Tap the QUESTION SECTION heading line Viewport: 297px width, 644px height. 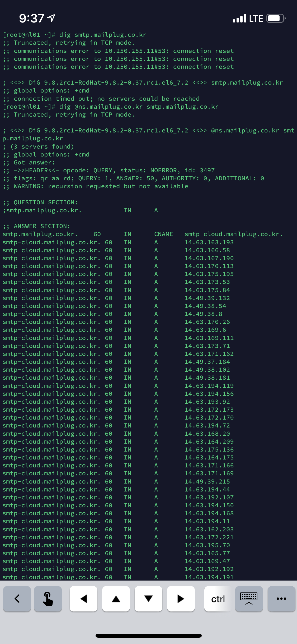(40, 202)
